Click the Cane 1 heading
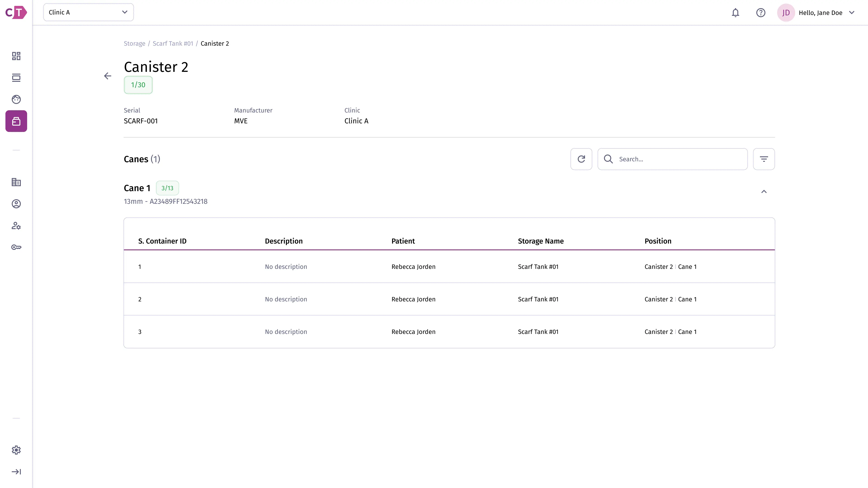868x488 pixels. [x=137, y=188]
